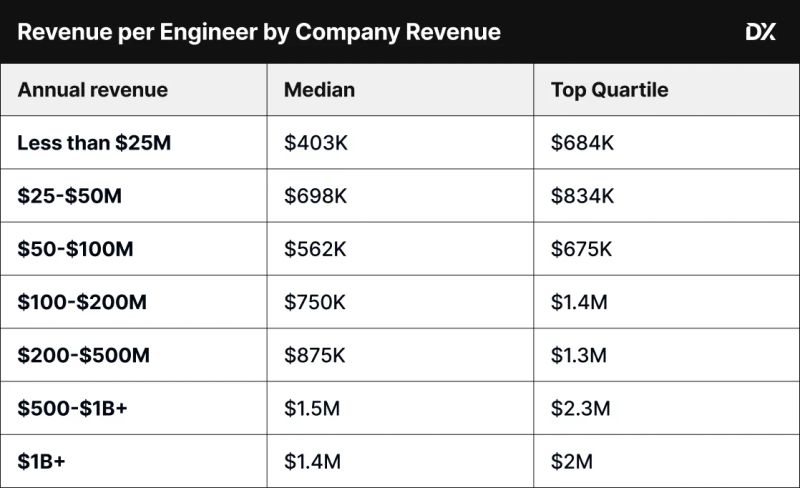Screen dimensions: 800x488
Task: Select the 'Annual revenue' column header
Action: (92, 90)
